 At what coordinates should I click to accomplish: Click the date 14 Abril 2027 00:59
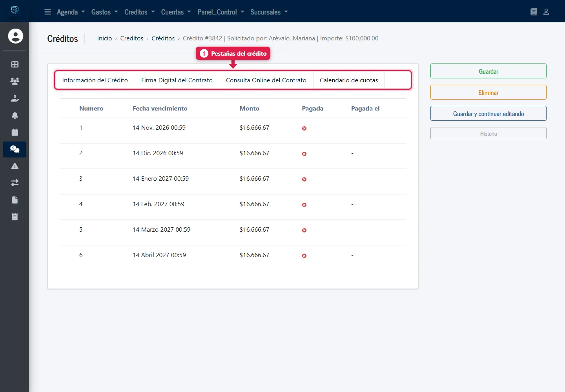tap(159, 255)
